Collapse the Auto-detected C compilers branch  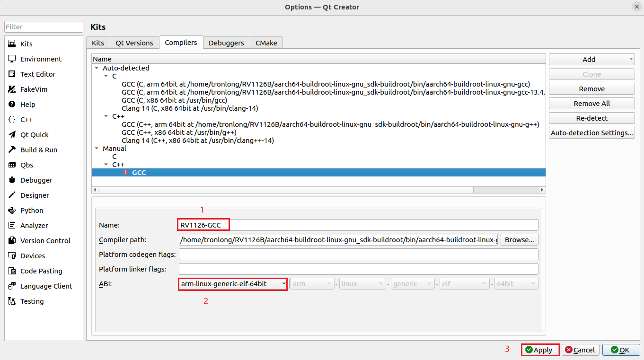pyautogui.click(x=106, y=76)
